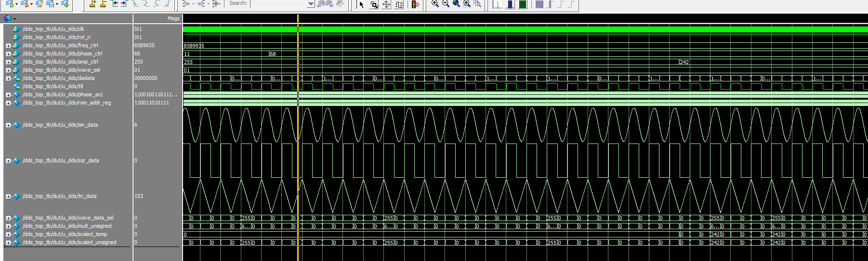
Task: Activate the Zoom mode box tool
Action: (x=374, y=4)
